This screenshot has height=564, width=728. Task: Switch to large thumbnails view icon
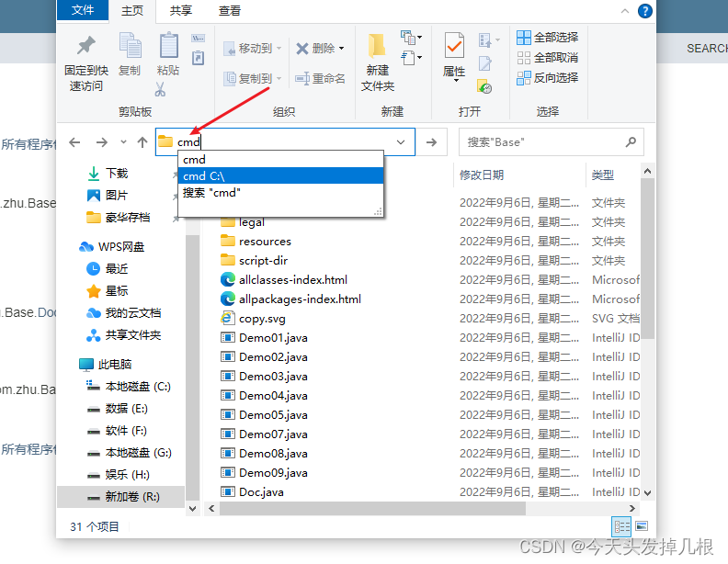[x=642, y=526]
